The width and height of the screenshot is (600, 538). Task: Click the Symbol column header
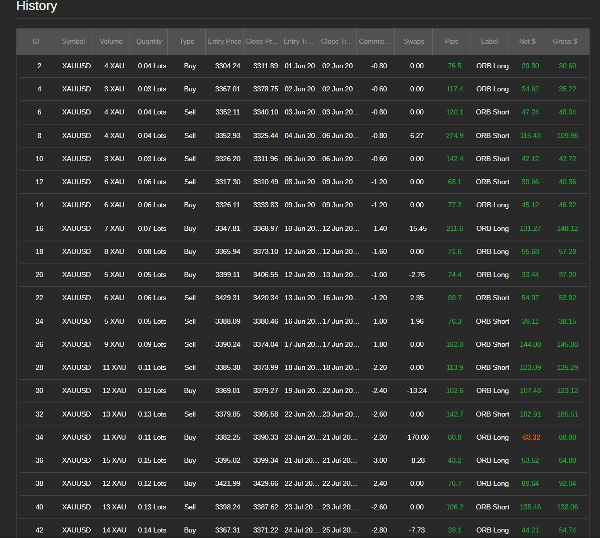(x=74, y=42)
